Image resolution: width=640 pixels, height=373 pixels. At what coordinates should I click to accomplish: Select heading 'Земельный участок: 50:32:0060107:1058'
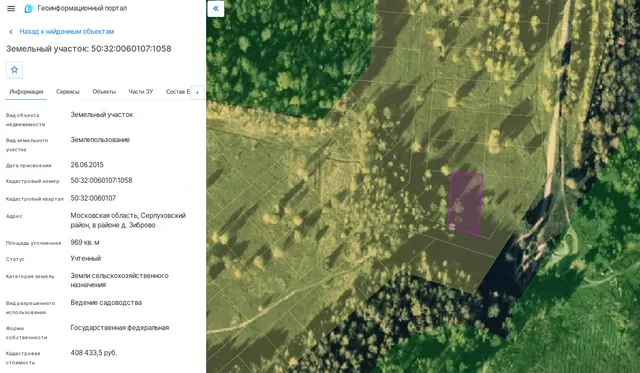(x=89, y=49)
